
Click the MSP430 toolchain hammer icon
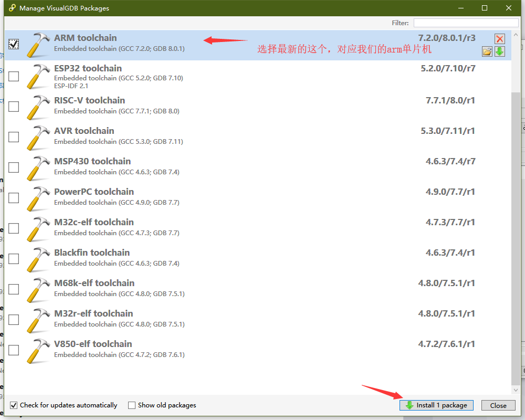tap(38, 167)
